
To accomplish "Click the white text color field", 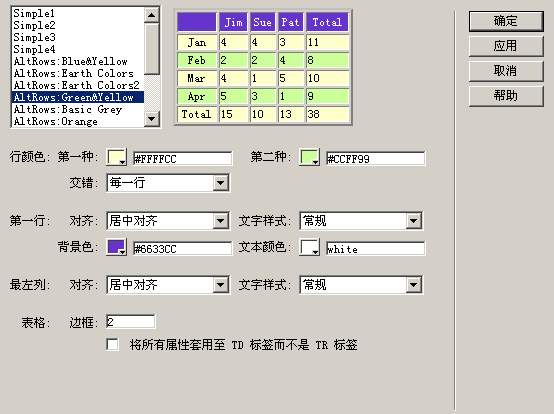I will coord(376,249).
